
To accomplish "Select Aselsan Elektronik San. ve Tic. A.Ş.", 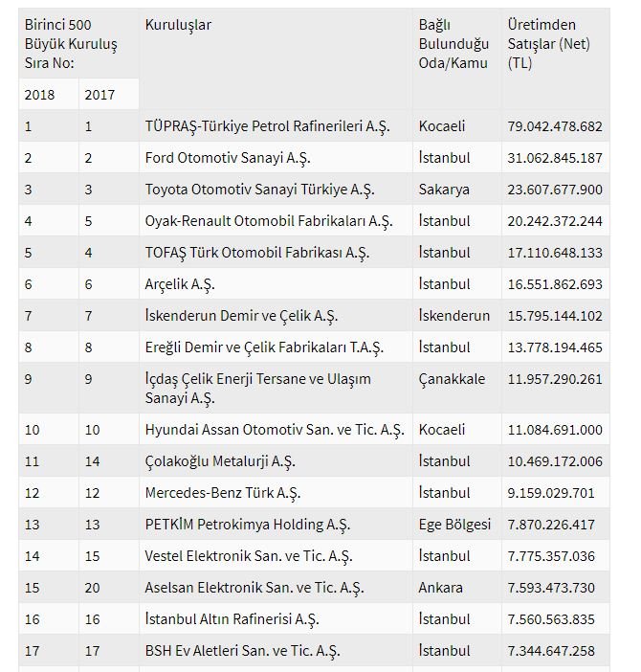I will [x=254, y=588].
